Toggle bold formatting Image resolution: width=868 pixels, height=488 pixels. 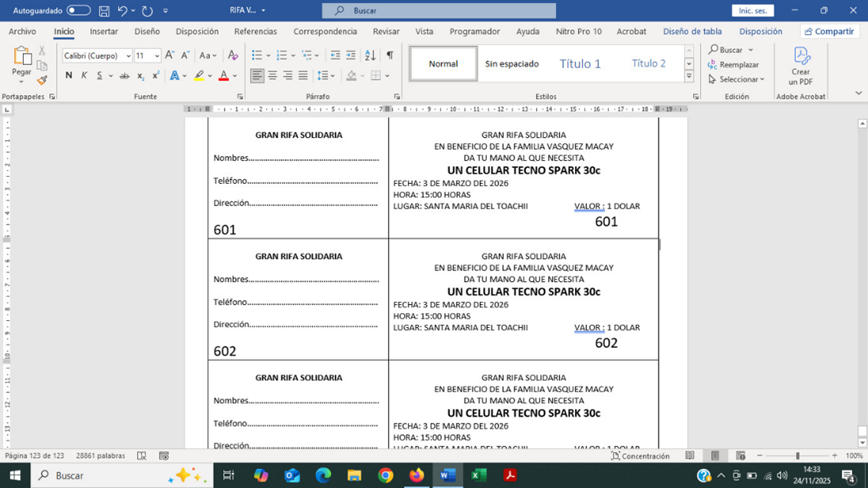tap(69, 76)
